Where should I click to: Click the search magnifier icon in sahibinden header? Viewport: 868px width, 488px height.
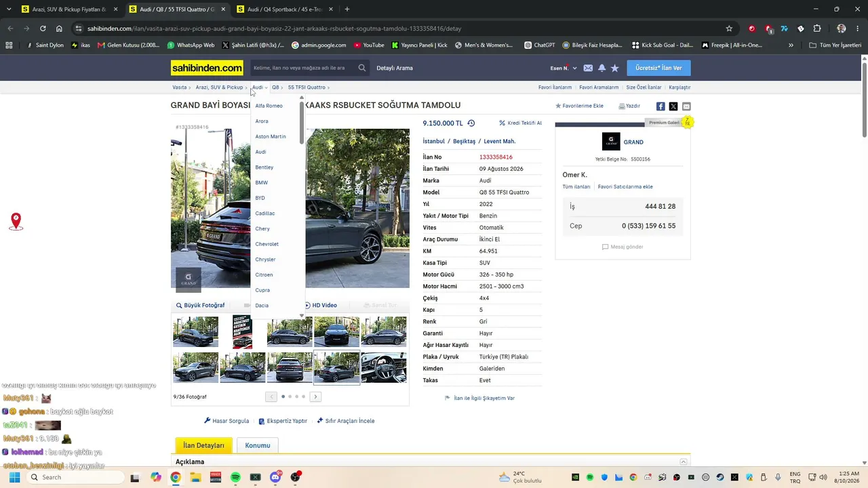[362, 68]
